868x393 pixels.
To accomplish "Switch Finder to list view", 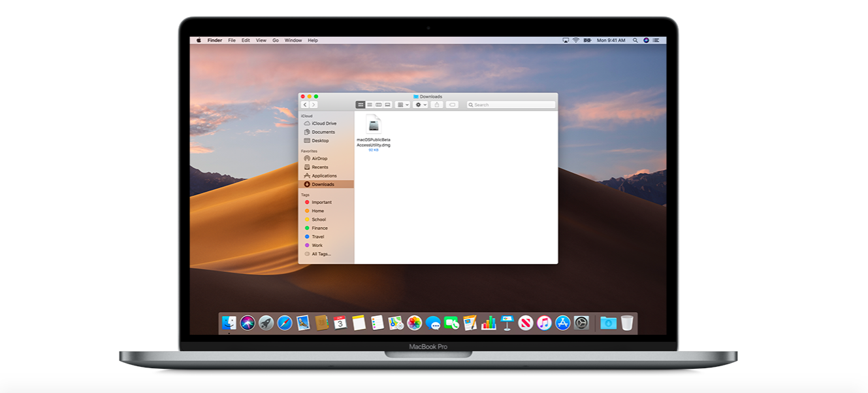I will point(370,105).
